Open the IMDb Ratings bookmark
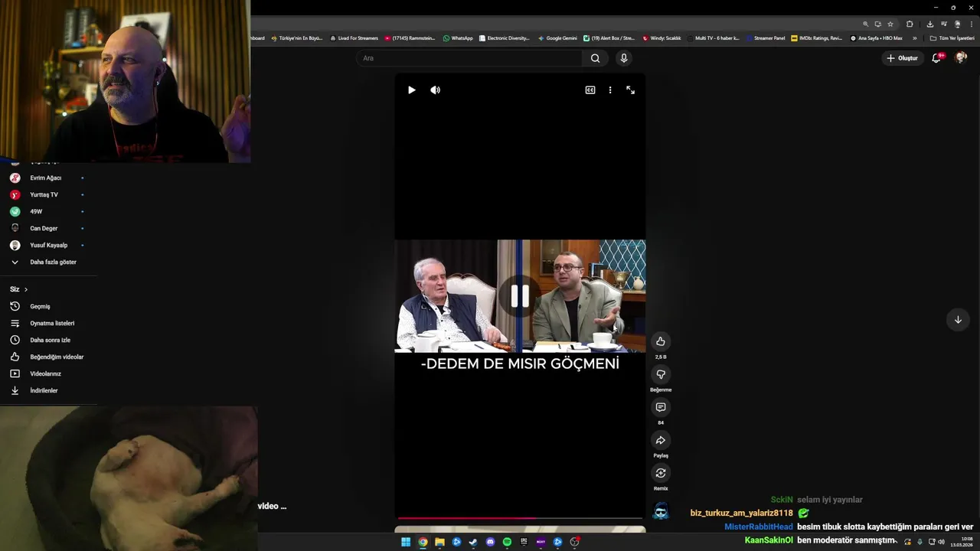Image resolution: width=980 pixels, height=551 pixels. (816, 37)
